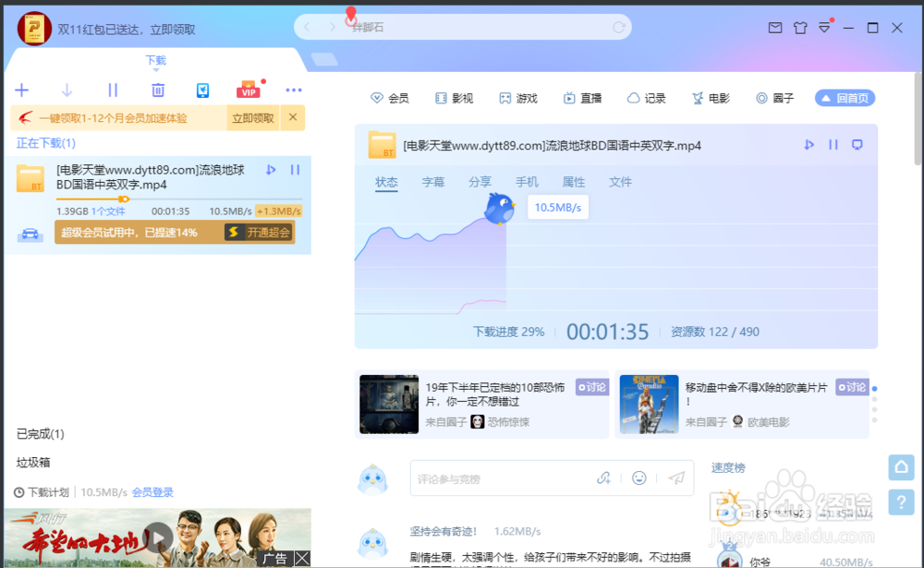Click 开通超会 button
Viewport: 924px width, 568px height.
pos(260,232)
